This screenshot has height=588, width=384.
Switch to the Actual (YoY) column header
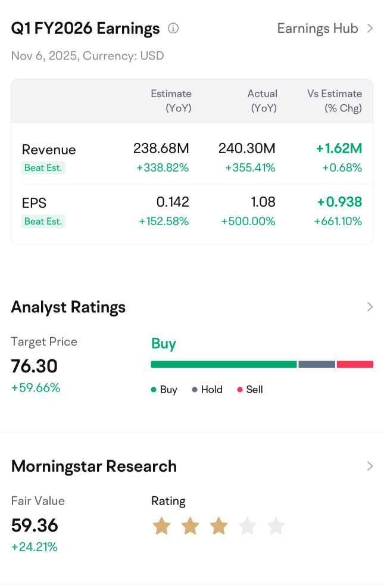(x=263, y=101)
